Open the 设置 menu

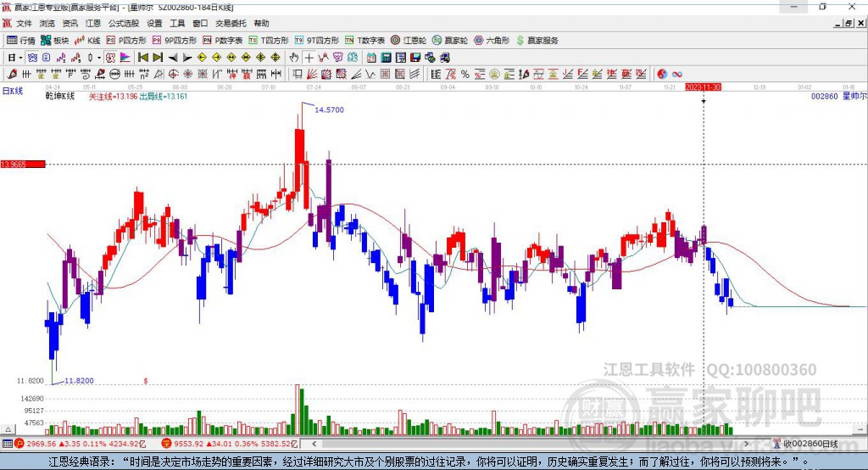point(154,23)
